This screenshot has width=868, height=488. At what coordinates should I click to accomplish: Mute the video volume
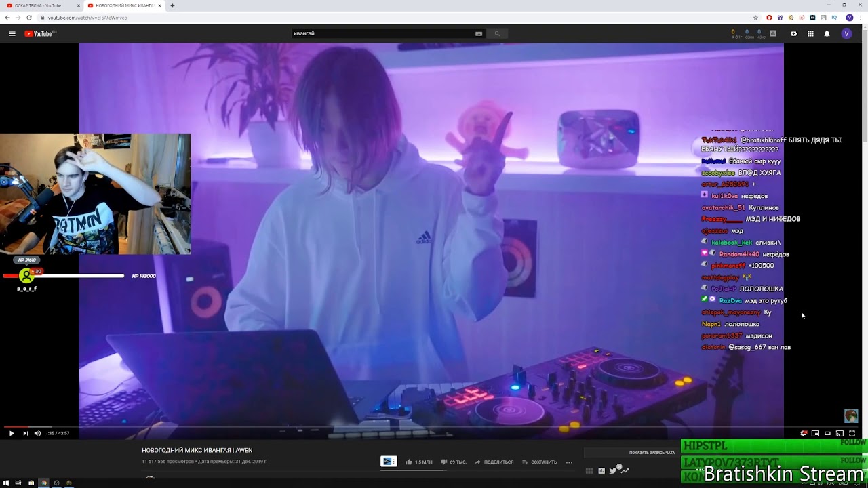(x=37, y=433)
